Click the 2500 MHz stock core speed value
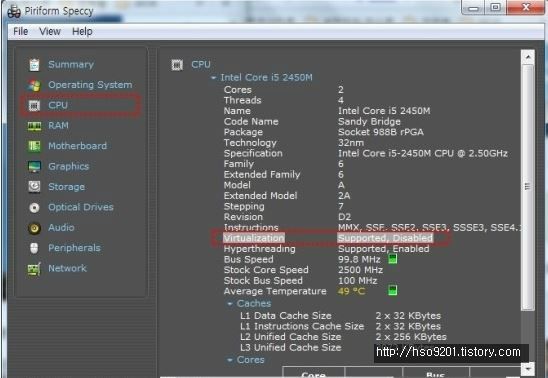Screen dimensions: 548x378 (x=360, y=270)
